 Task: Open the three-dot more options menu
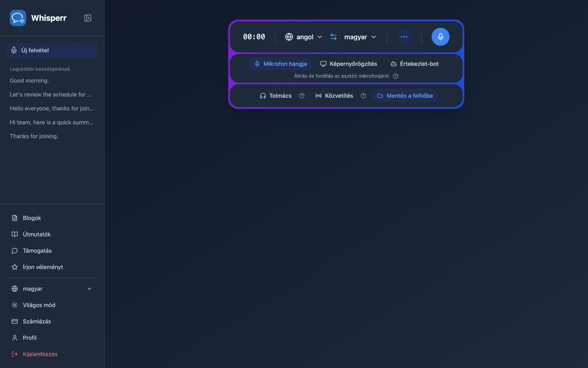(x=404, y=37)
